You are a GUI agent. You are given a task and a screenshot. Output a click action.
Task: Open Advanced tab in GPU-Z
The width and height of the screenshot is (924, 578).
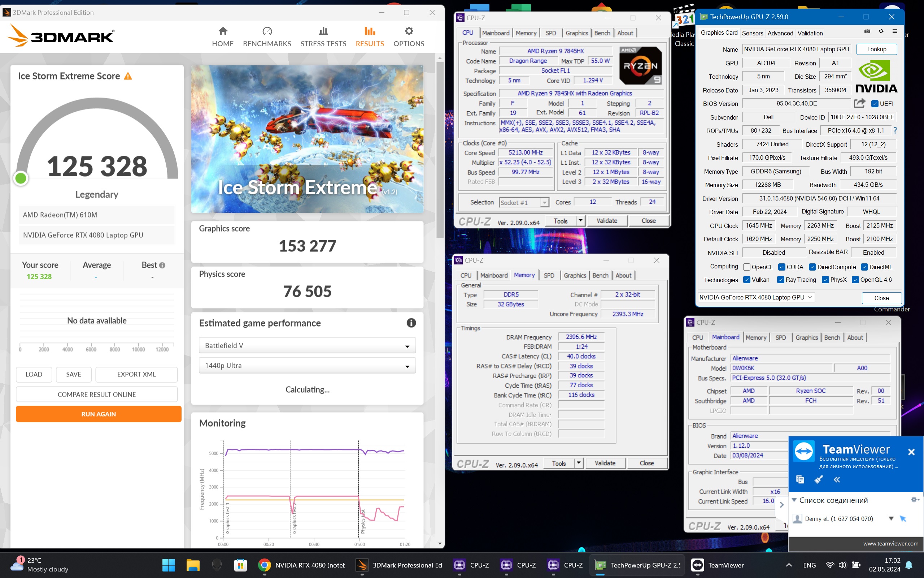(x=780, y=33)
